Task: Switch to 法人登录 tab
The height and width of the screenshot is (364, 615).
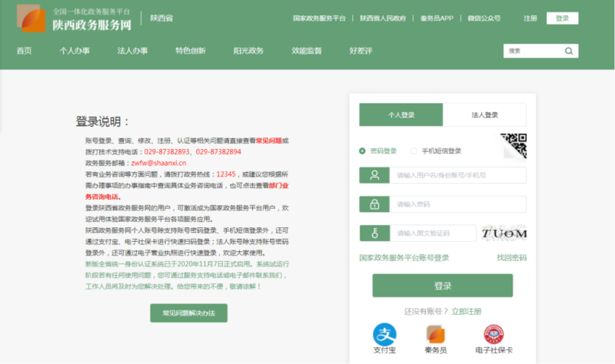Action: [484, 114]
